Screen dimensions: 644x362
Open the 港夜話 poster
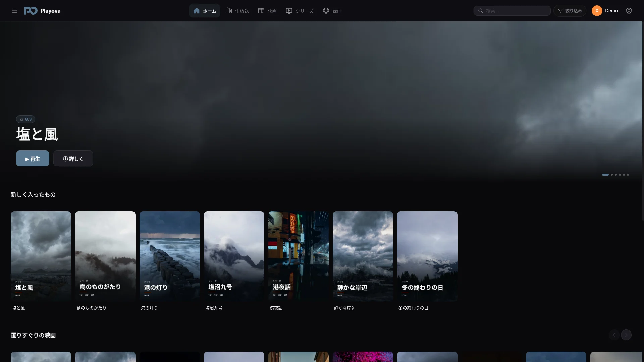click(299, 256)
